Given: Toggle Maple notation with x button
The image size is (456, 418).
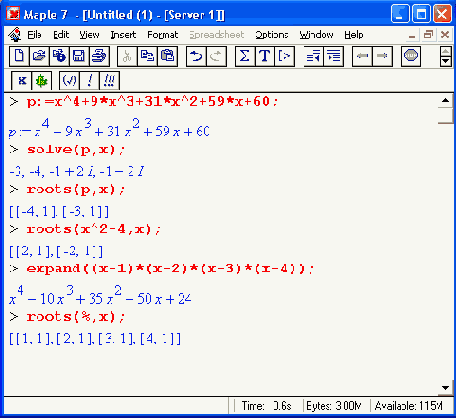Looking at the screenshot, I should click(x=22, y=80).
